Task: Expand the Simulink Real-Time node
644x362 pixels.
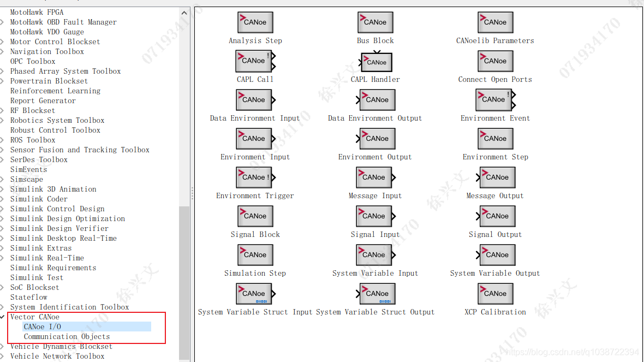Action: coord(3,258)
